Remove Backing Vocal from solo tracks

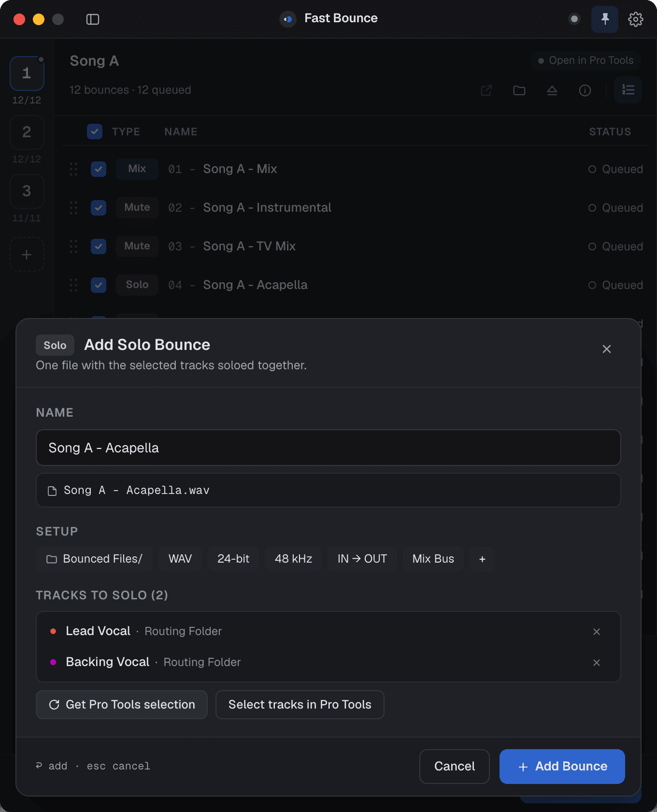click(597, 663)
